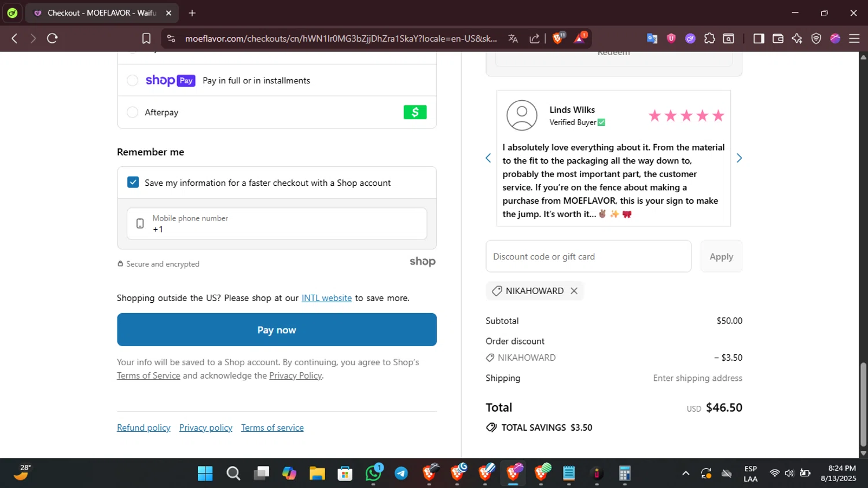Viewport: 868px width, 488px height.
Task: Open Leo AI sparkle icon
Action: pos(797,38)
